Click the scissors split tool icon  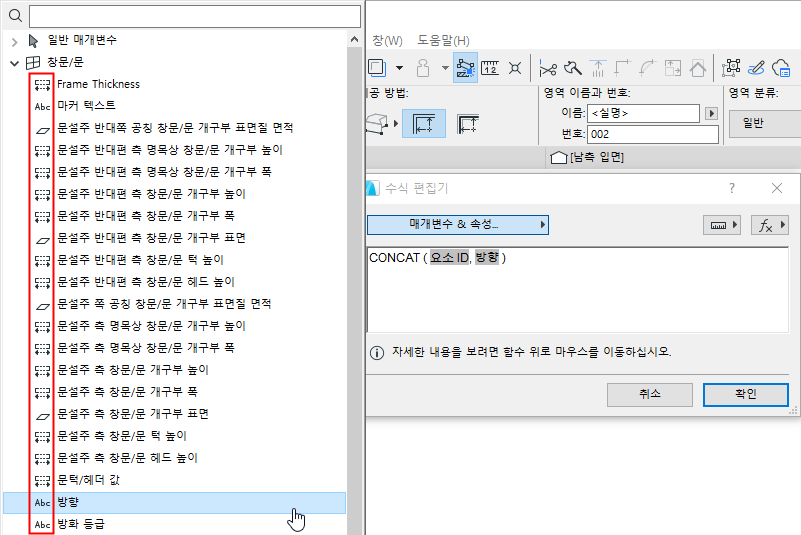(x=548, y=68)
